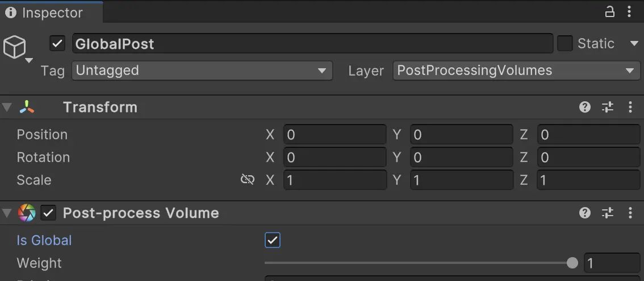Collapse the Transform component foldout
The width and height of the screenshot is (644, 281).
(x=7, y=107)
